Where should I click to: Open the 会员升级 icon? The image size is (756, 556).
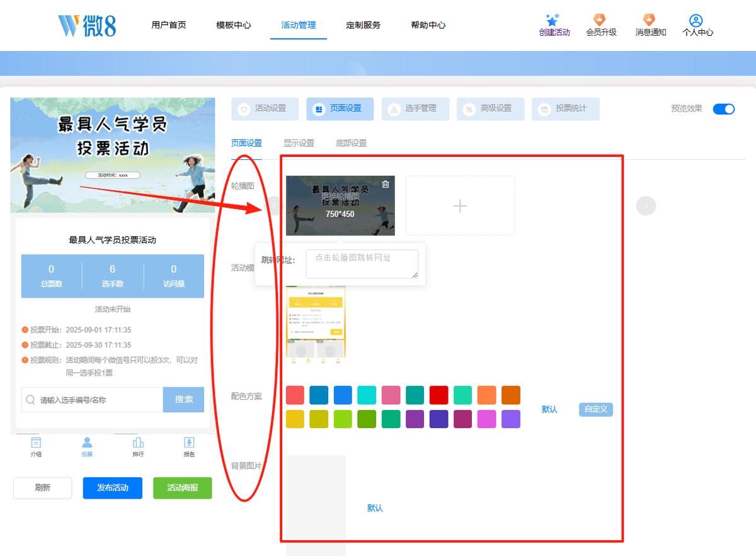600,20
